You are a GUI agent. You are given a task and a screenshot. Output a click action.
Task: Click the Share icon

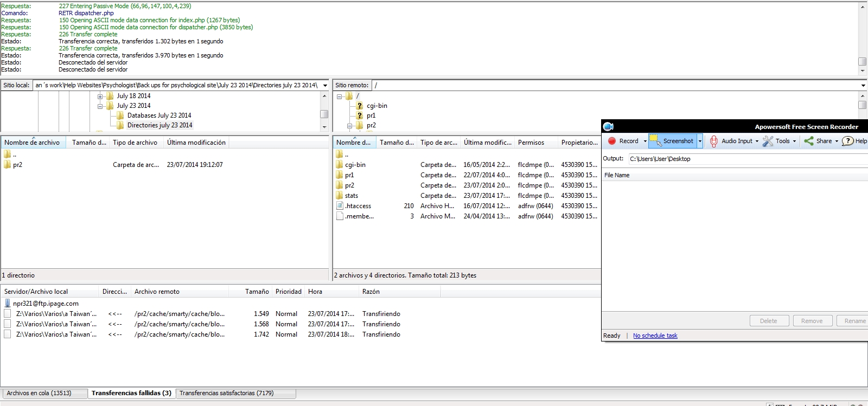coord(809,141)
